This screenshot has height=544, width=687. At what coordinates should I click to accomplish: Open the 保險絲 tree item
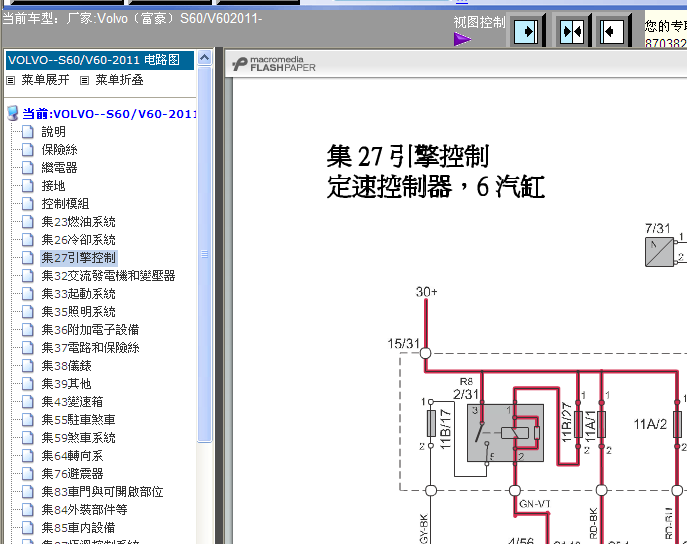tap(59, 149)
